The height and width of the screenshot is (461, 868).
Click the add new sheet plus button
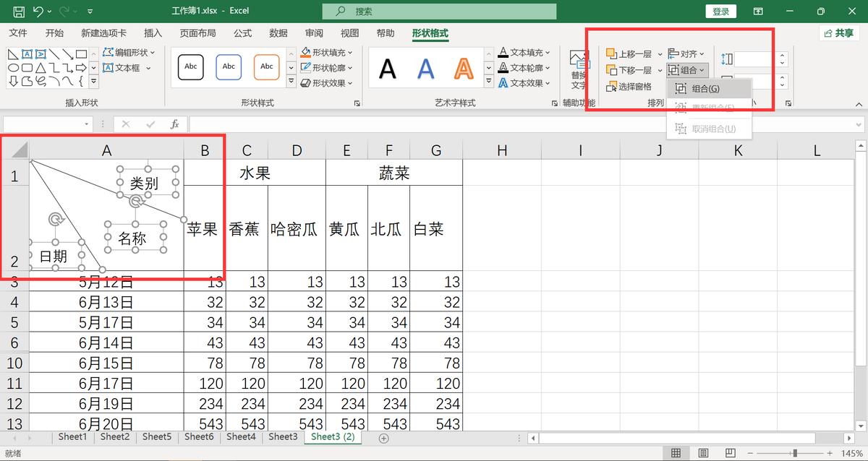click(x=383, y=438)
